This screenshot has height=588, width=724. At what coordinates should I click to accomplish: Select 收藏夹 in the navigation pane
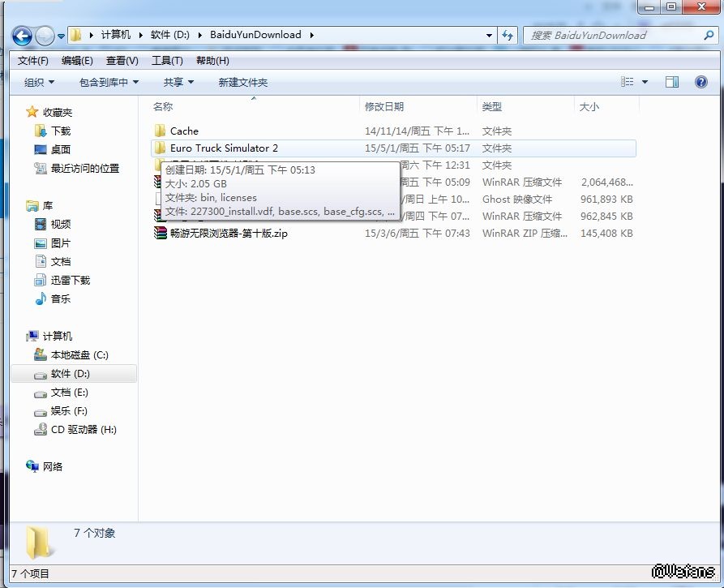[x=58, y=112]
